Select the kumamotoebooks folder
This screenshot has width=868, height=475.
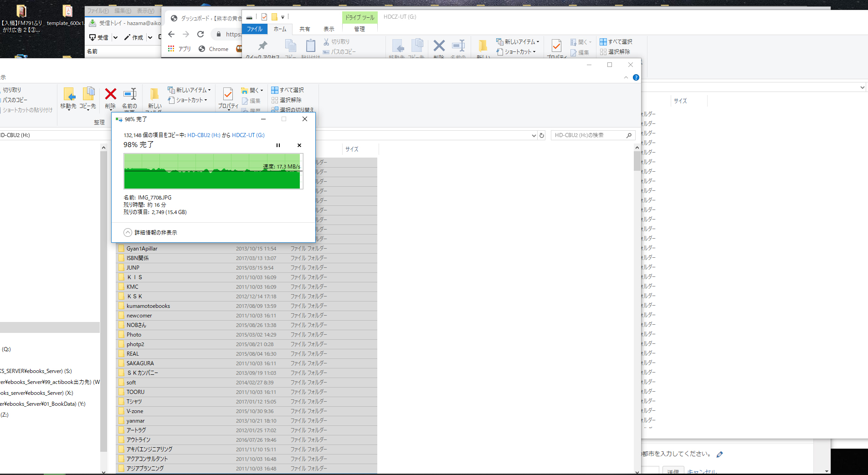coord(148,306)
